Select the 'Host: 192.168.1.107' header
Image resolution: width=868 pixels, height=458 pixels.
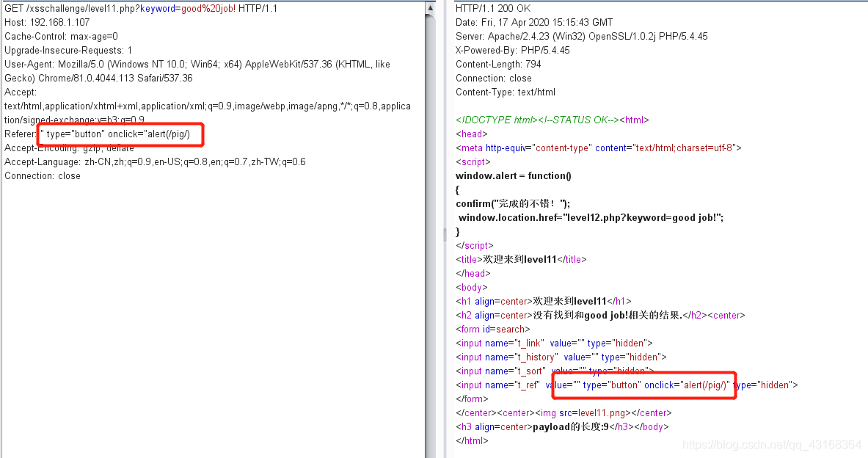[x=47, y=23]
